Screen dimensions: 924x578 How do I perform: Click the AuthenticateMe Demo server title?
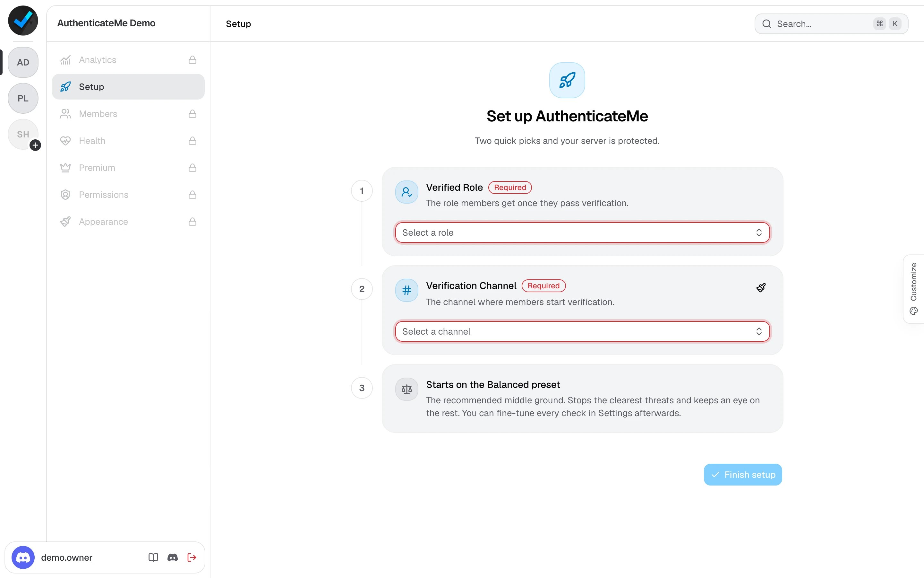[106, 23]
